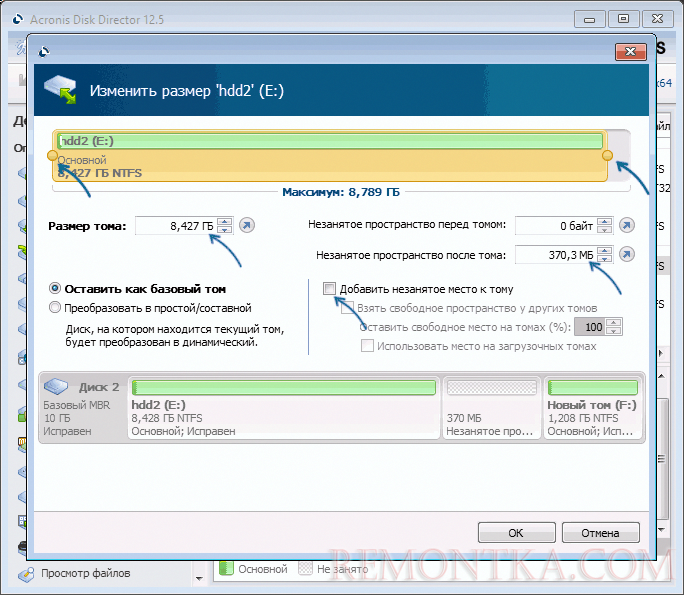
Task: Select the 370 МБ unallocated block
Action: point(492,408)
